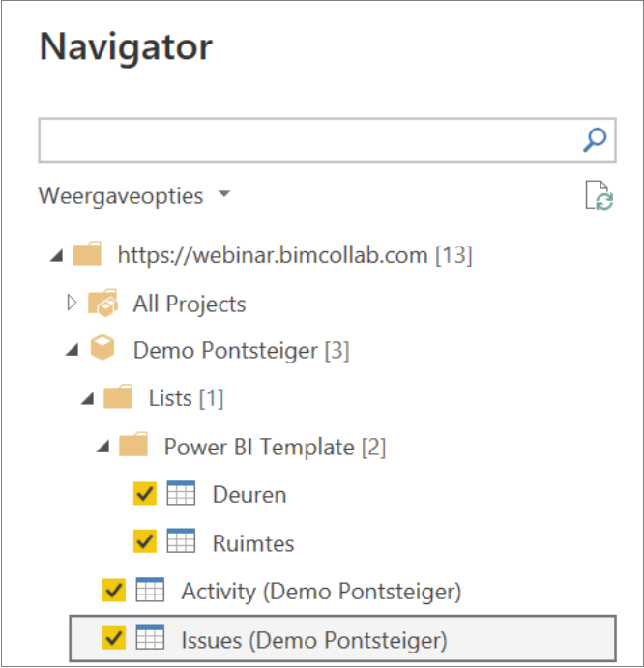This screenshot has width=644, height=668.
Task: Toggle the Issues (Demo Pontsteiger) checkbox
Action: pos(114,638)
